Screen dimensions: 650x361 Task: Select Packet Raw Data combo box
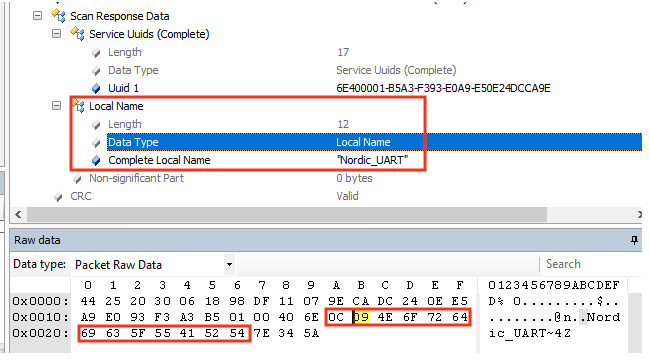point(153,264)
